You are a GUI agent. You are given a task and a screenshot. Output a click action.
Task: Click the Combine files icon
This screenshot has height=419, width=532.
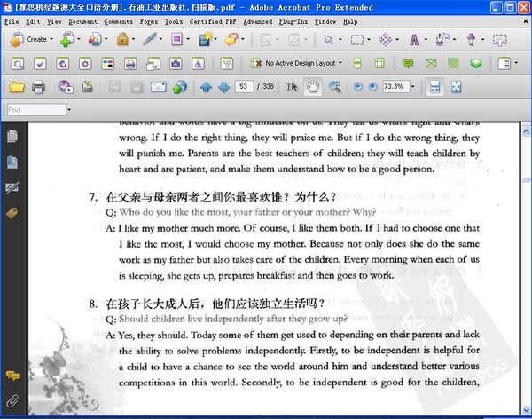pos(67,39)
